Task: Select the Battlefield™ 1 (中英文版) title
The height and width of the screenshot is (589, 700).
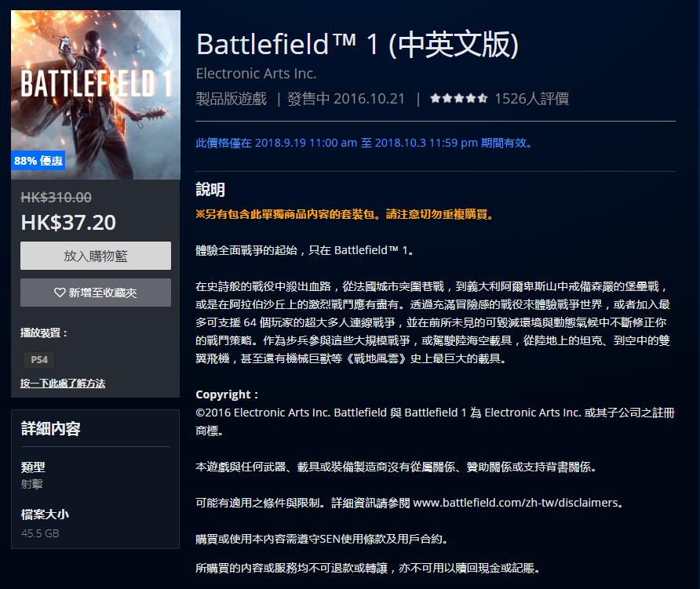Action: coord(357,44)
